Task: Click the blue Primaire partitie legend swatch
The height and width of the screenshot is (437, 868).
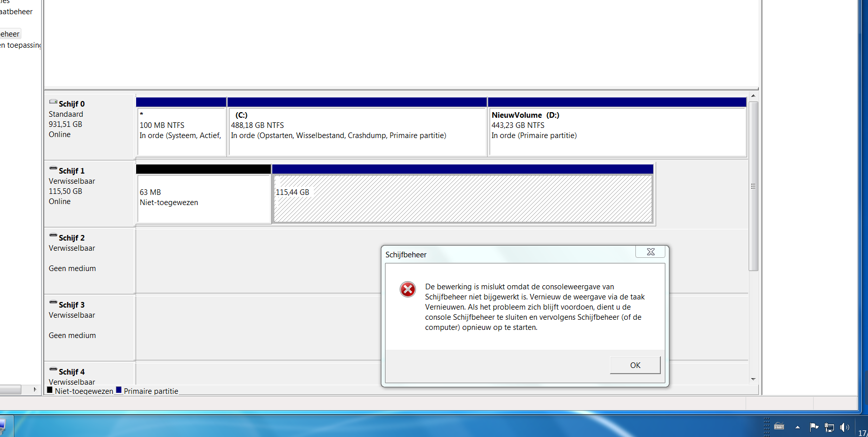Action: coord(119,390)
